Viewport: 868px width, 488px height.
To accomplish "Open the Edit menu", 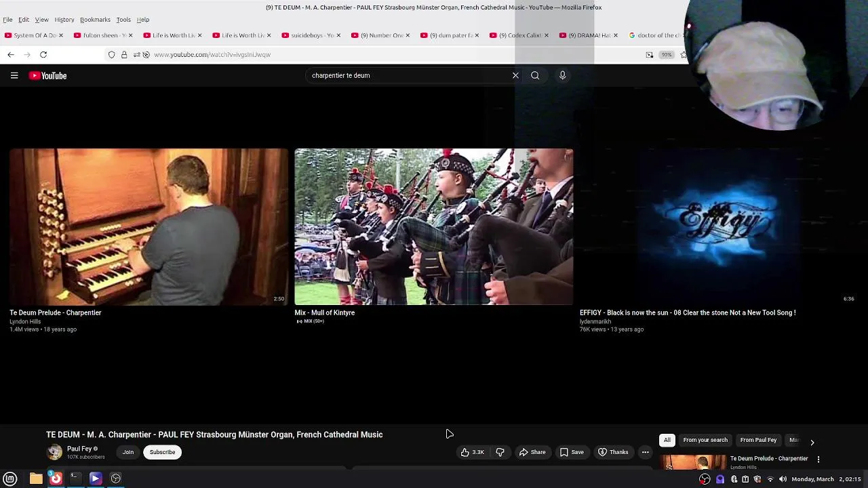I will 24,20.
